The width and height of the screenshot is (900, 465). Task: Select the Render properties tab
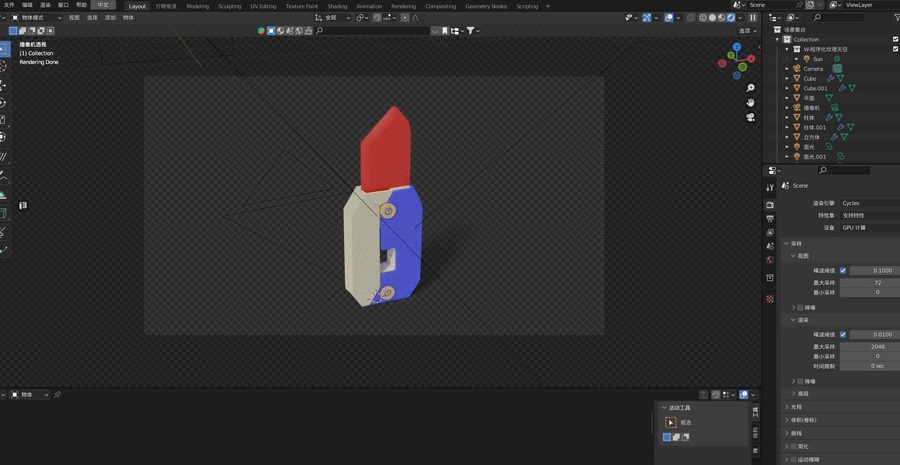coord(770,205)
